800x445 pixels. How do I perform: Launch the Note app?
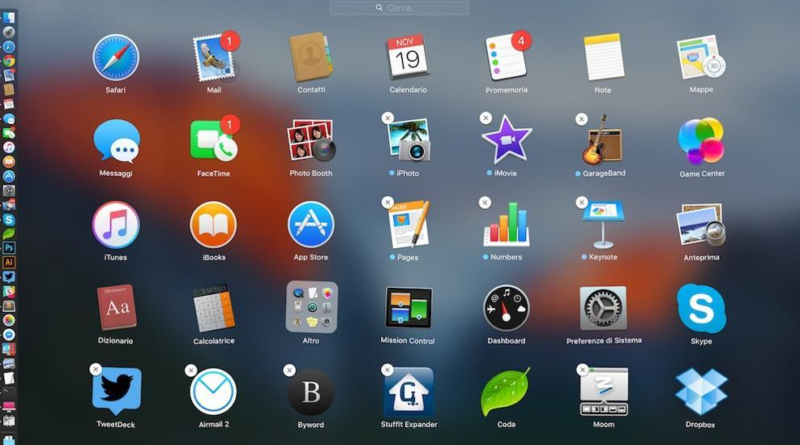pyautogui.click(x=603, y=57)
